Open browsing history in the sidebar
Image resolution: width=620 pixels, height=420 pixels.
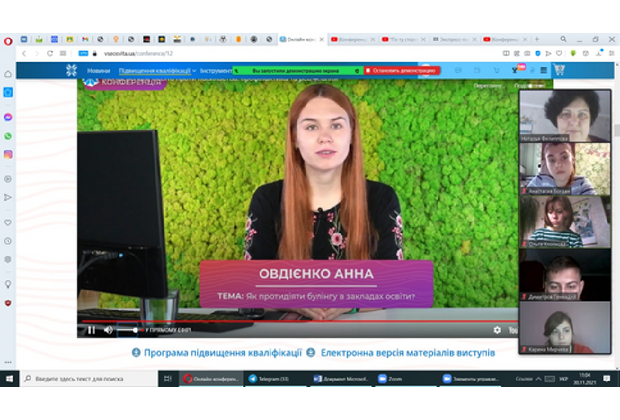click(x=8, y=241)
